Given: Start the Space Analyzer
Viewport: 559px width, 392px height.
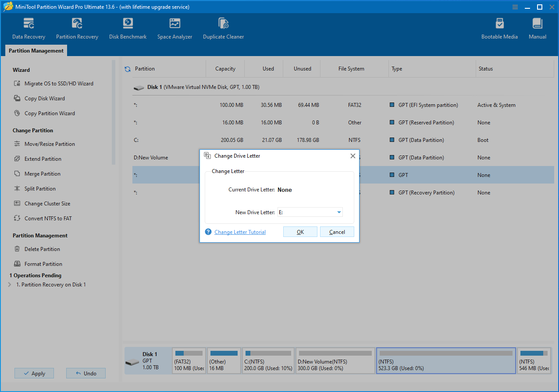Looking at the screenshot, I should pos(174,28).
